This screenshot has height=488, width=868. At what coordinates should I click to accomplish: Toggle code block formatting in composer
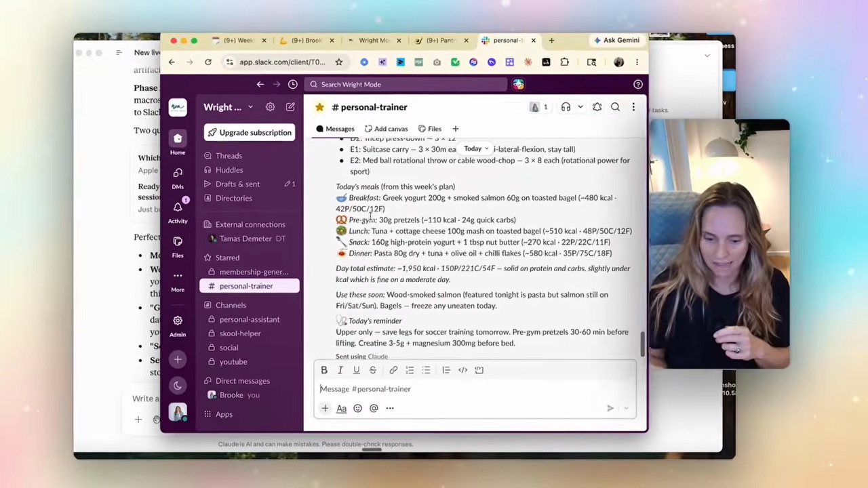pyautogui.click(x=479, y=370)
